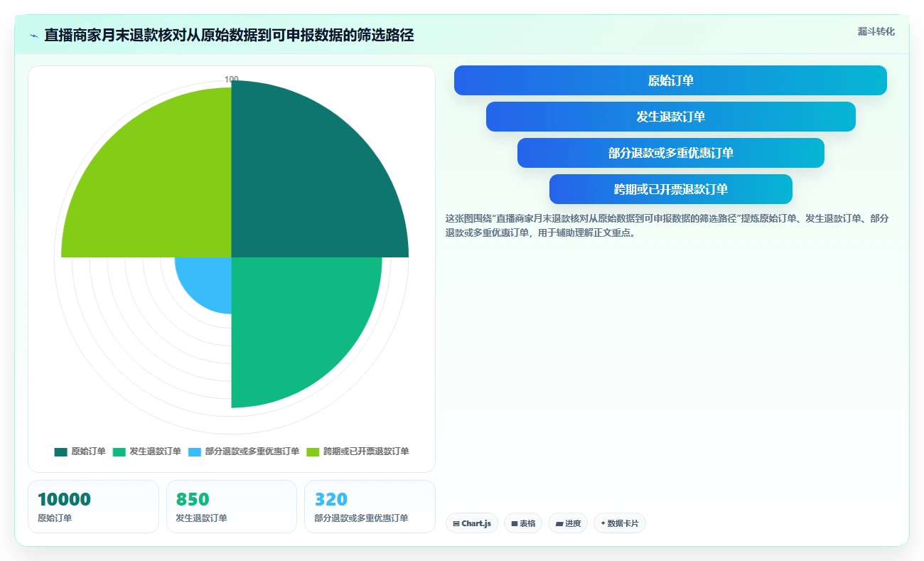The height and width of the screenshot is (561, 924).
Task: Toggle the 部分退款或多重优惠订单 legend color box
Action: pos(194,452)
